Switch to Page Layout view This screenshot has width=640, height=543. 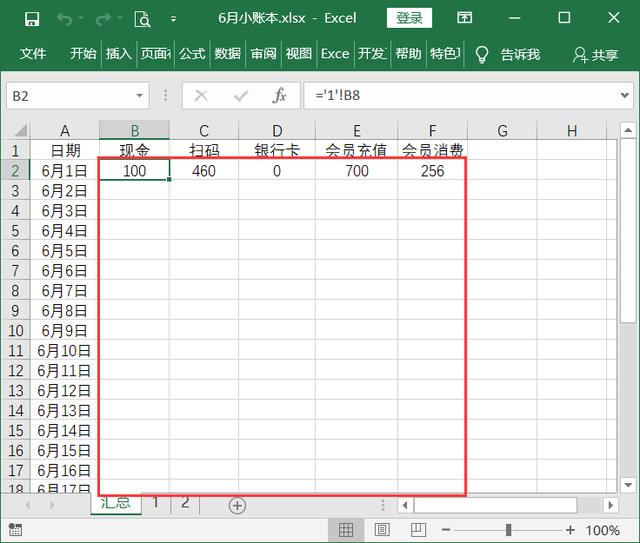[380, 530]
